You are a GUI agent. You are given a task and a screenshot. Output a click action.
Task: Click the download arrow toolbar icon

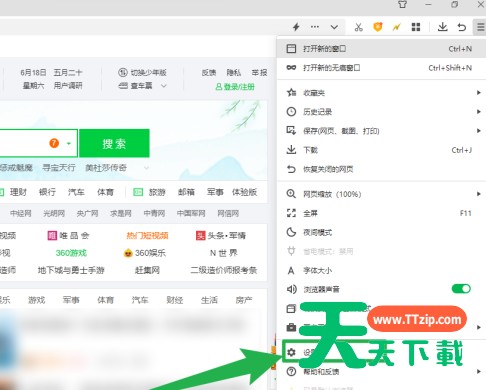(442, 27)
